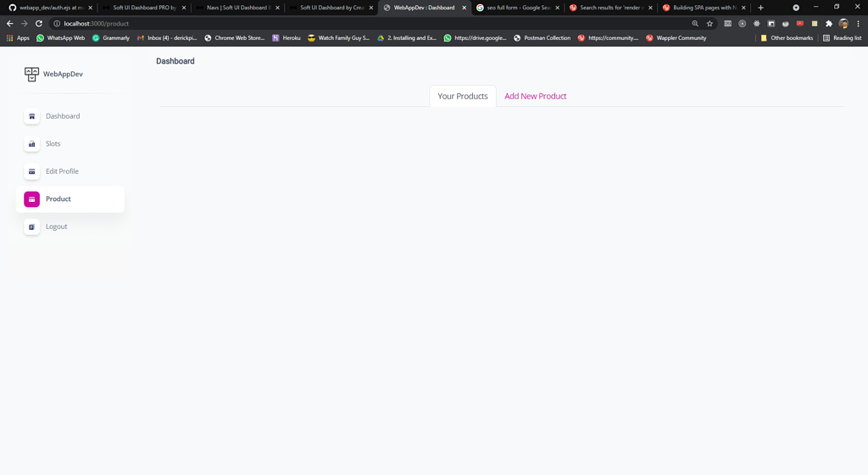Screen dimensions: 868x475
Task: Click the Slots sidebar icon
Action: click(x=31, y=144)
